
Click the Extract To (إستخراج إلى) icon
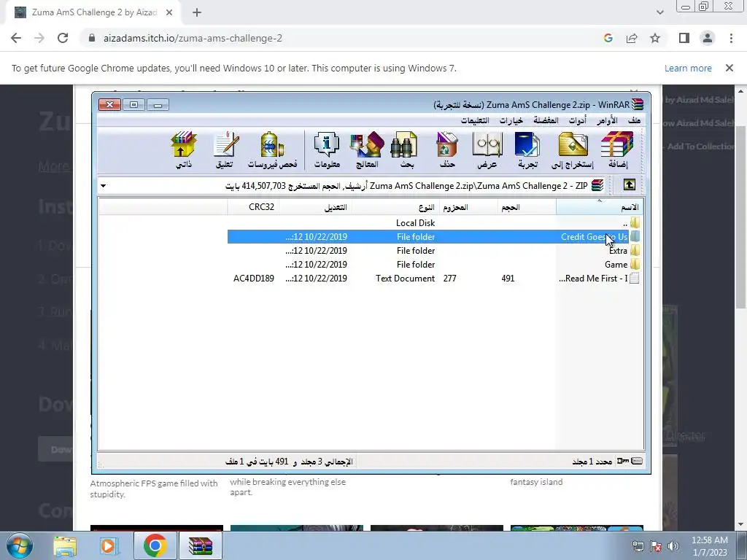pos(573,150)
